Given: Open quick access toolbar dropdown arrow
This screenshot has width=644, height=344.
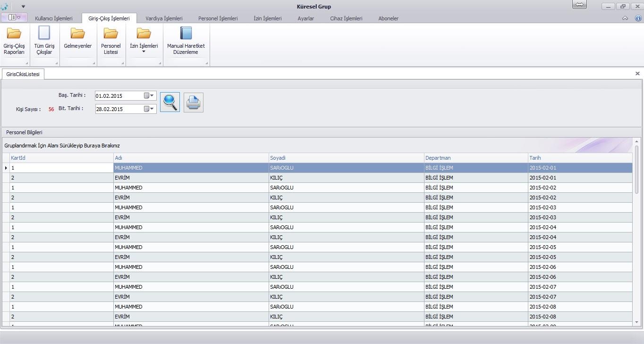Looking at the screenshot, I should 24,7.
